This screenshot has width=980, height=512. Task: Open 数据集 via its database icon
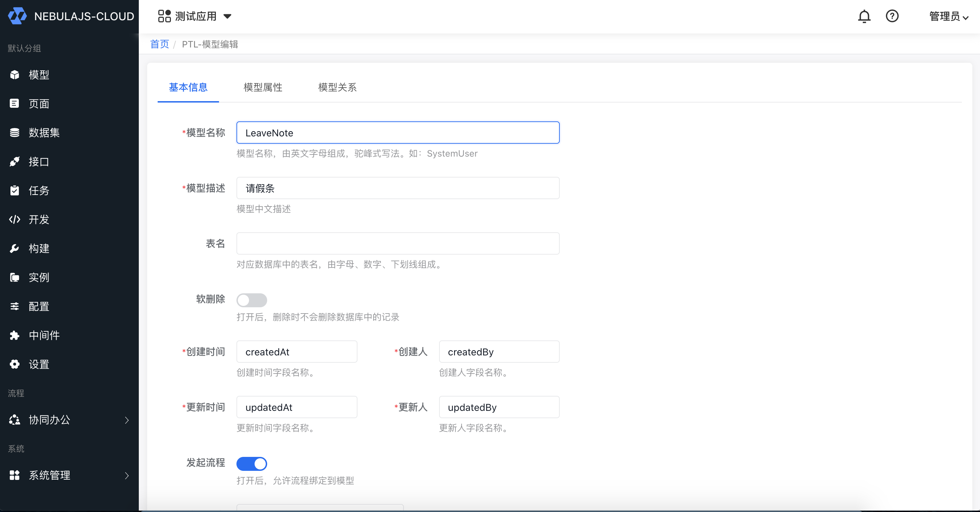(14, 133)
